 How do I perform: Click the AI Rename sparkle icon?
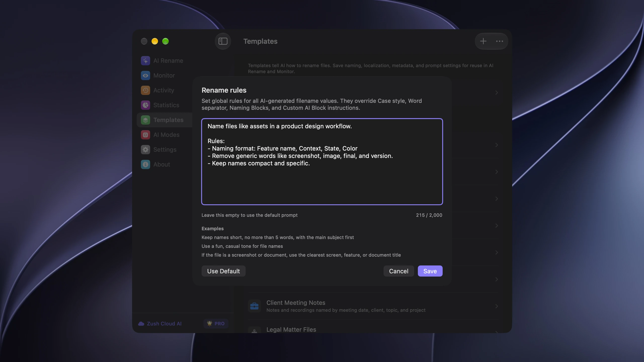click(145, 61)
